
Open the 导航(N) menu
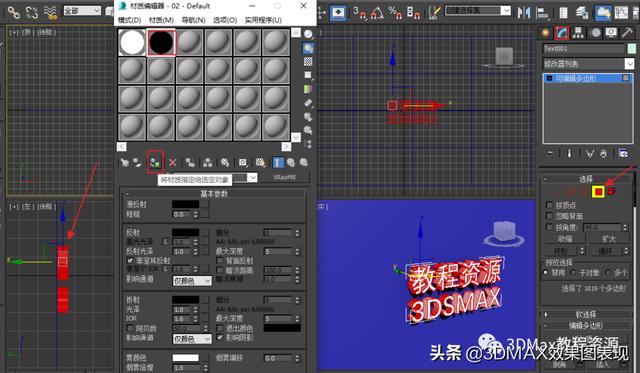[193, 20]
